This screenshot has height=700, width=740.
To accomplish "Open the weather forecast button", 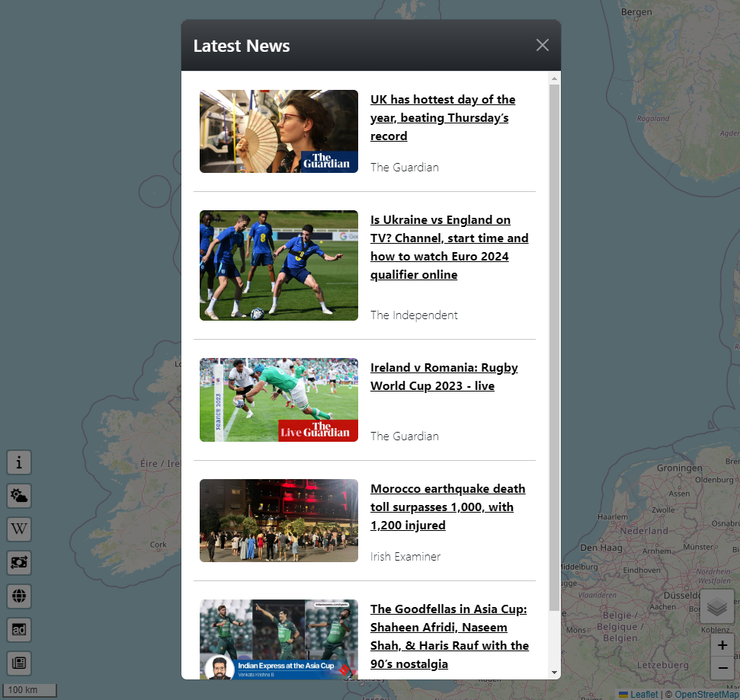I will [x=19, y=496].
